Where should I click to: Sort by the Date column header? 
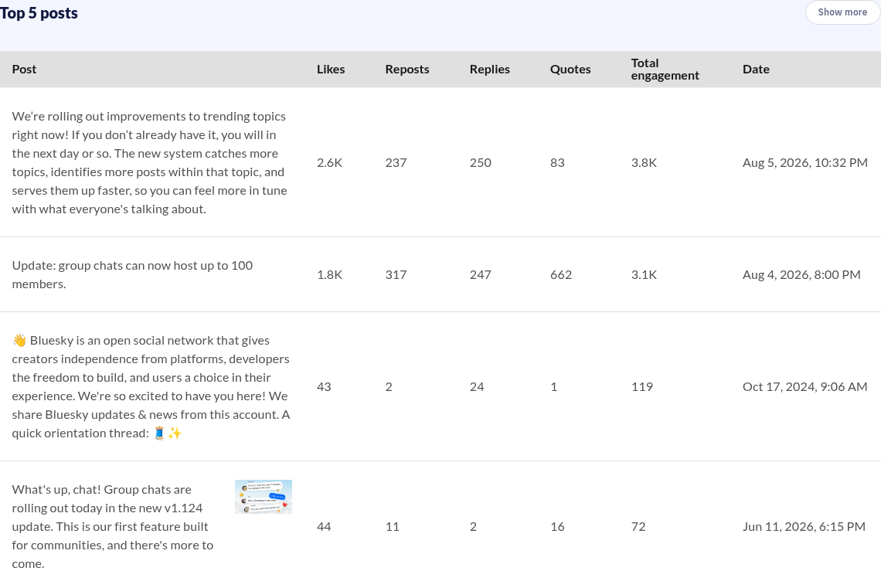[756, 69]
